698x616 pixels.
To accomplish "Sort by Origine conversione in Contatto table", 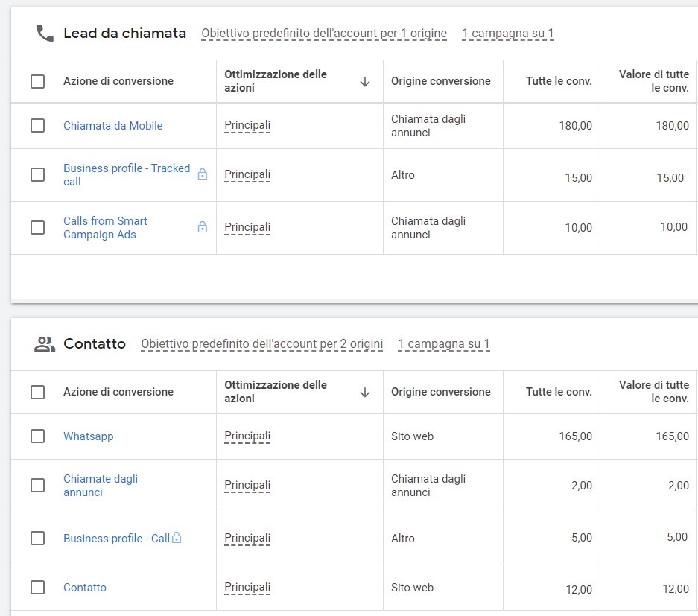I will tap(441, 392).
